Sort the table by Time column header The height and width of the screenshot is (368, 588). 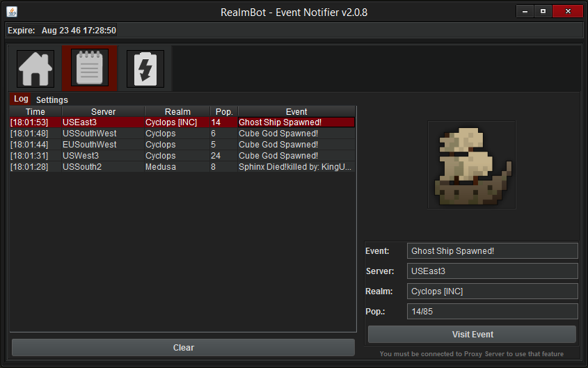click(x=35, y=112)
